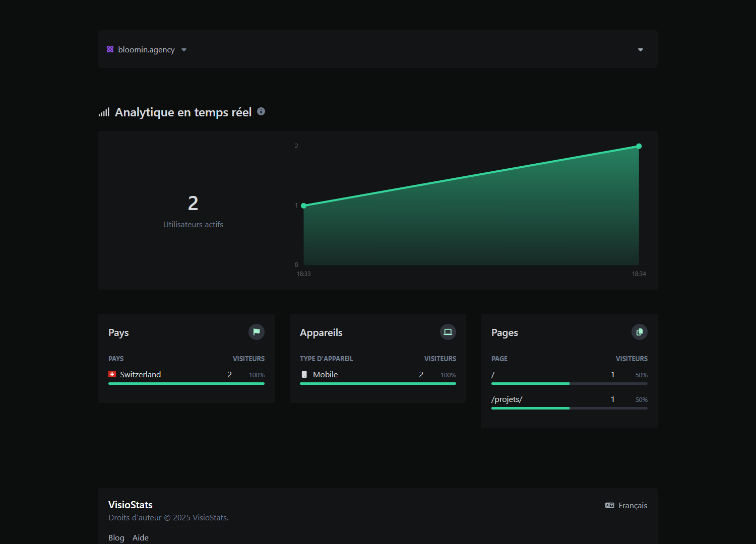Click the laptop icon in Appareils card

pyautogui.click(x=448, y=332)
